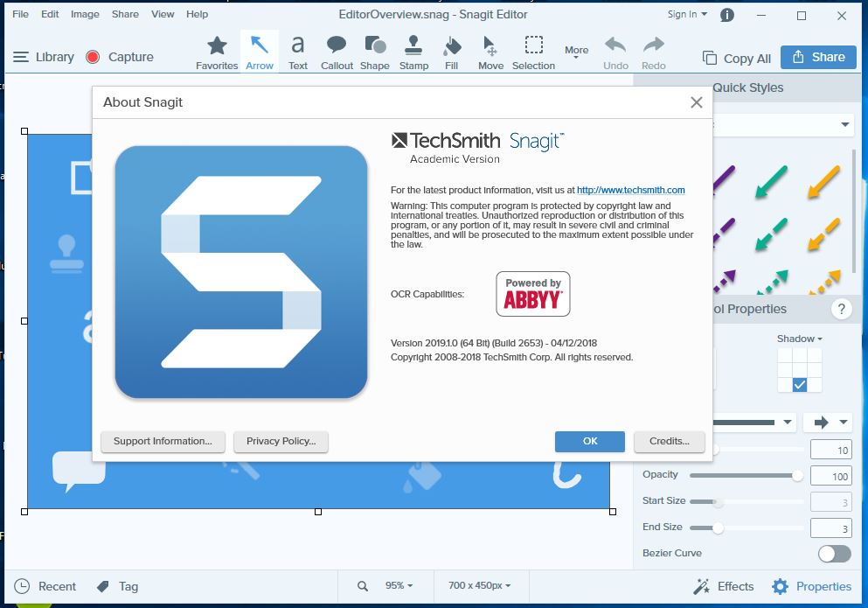The height and width of the screenshot is (608, 868).
Task: Click the End Size value field
Action: 831,528
